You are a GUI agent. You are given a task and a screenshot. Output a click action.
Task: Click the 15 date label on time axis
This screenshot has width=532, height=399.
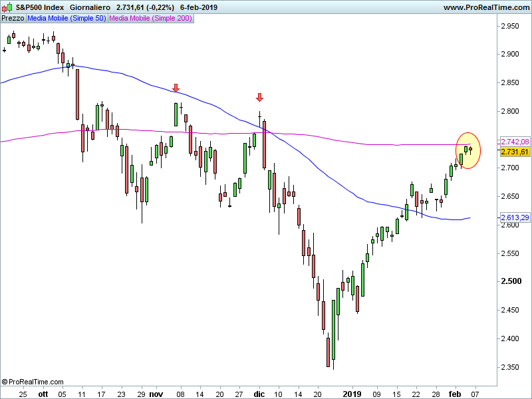pyautogui.click(x=396, y=394)
